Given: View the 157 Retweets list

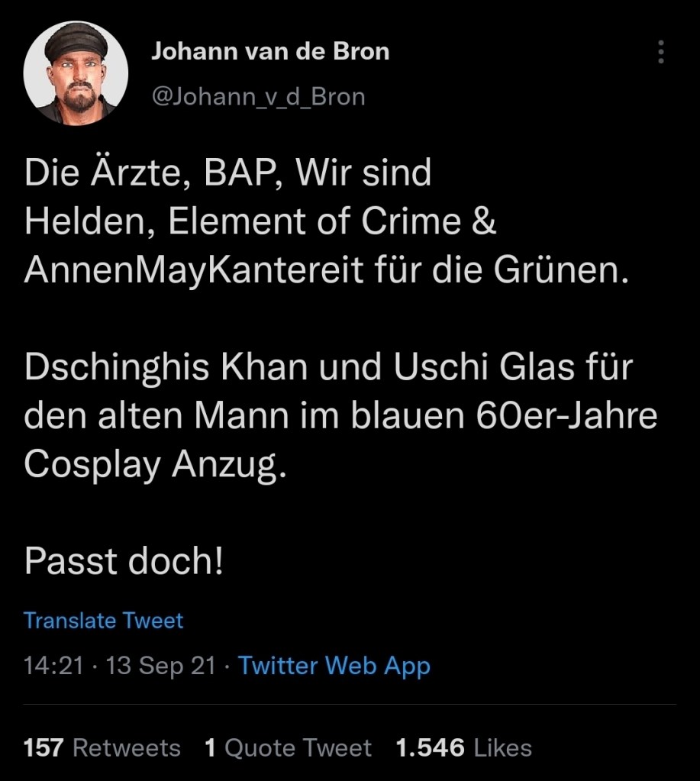Looking at the screenshot, I should pos(102,747).
